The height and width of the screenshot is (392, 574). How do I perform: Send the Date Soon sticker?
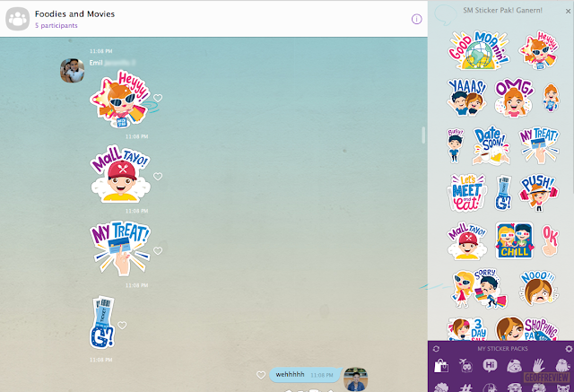pos(491,145)
